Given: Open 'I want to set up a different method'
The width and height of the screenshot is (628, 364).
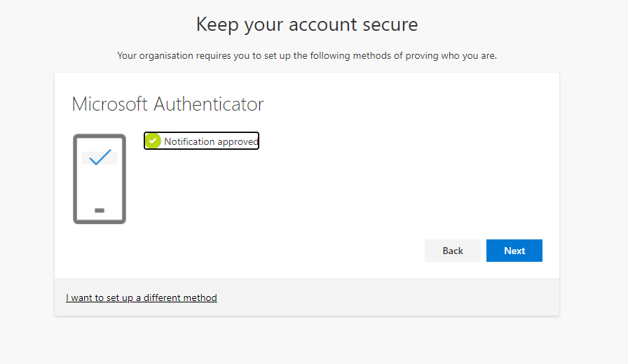Looking at the screenshot, I should [x=142, y=297].
